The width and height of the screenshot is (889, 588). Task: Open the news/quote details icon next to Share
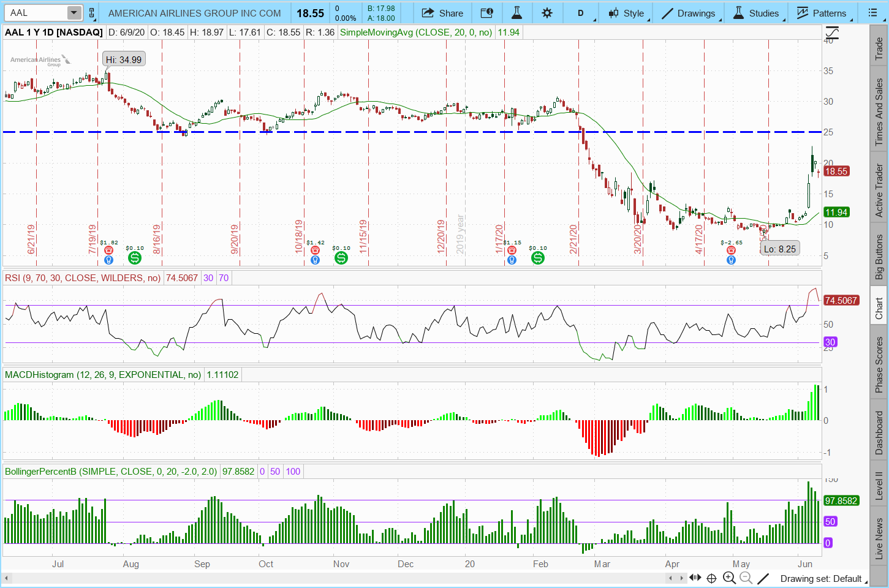[x=486, y=13]
